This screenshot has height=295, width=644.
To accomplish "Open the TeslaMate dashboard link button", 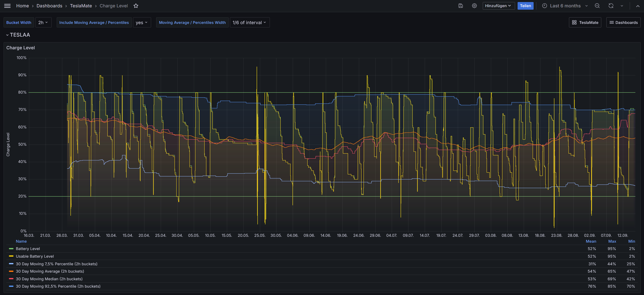I will [x=585, y=22].
